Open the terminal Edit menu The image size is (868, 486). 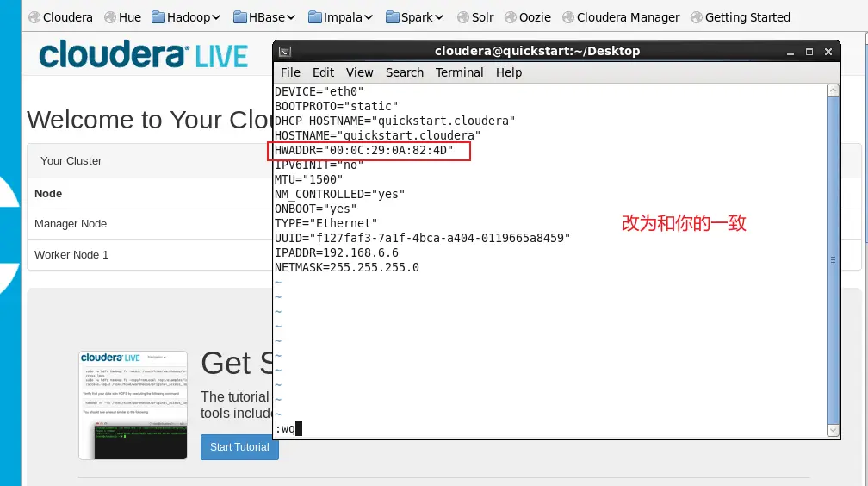[323, 72]
